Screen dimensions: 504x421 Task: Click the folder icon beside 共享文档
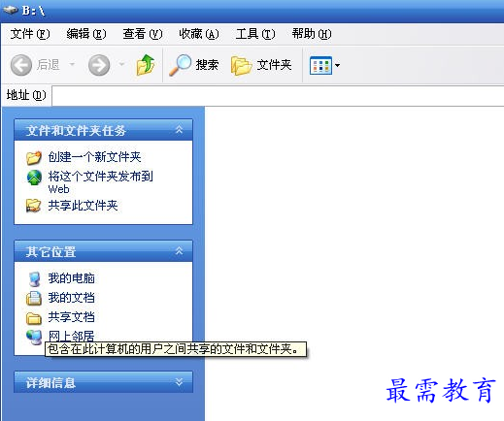(x=34, y=318)
